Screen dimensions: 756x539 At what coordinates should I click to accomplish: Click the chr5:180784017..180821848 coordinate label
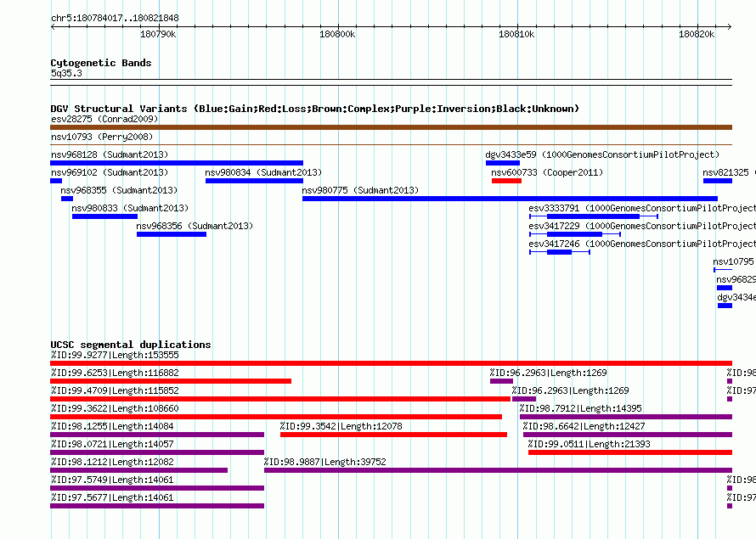tap(115, 19)
